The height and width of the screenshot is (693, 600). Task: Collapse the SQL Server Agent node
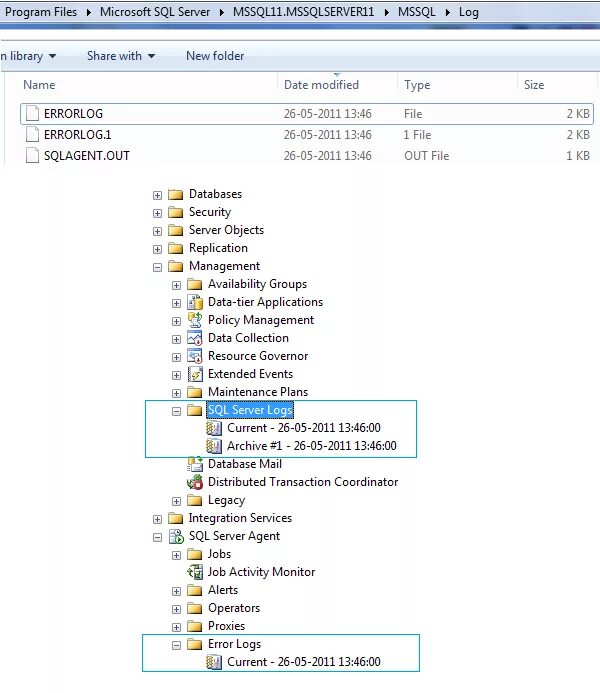[x=157, y=537]
